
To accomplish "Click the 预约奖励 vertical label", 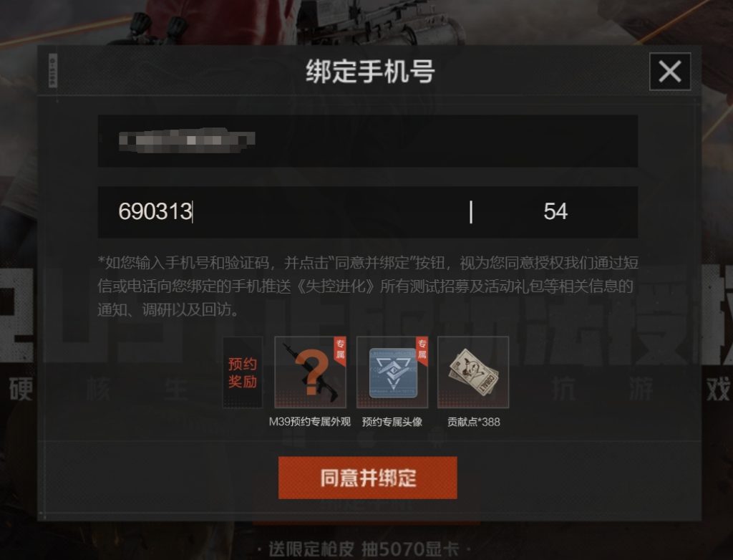I will click(x=243, y=372).
